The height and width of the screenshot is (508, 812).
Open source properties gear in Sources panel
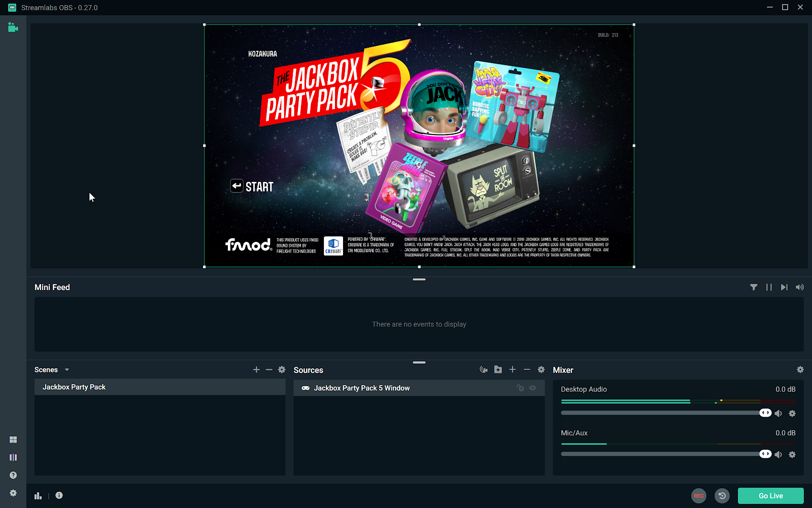[x=541, y=370]
